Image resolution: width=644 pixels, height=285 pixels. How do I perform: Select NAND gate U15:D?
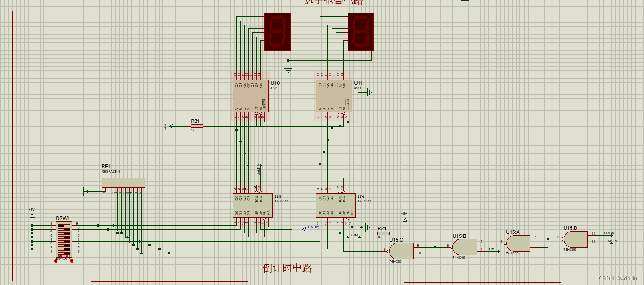click(x=575, y=239)
